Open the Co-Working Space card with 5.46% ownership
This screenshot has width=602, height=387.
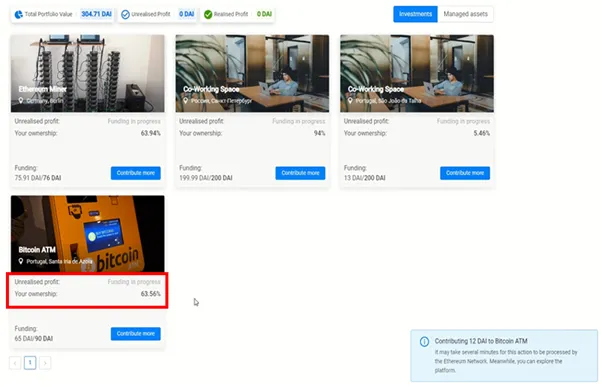(417, 73)
